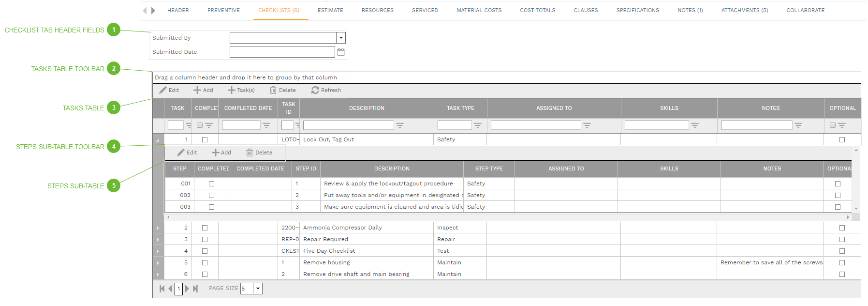Toggle Completed checkbox for step 003
This screenshot has width=868, height=306.
(x=211, y=207)
